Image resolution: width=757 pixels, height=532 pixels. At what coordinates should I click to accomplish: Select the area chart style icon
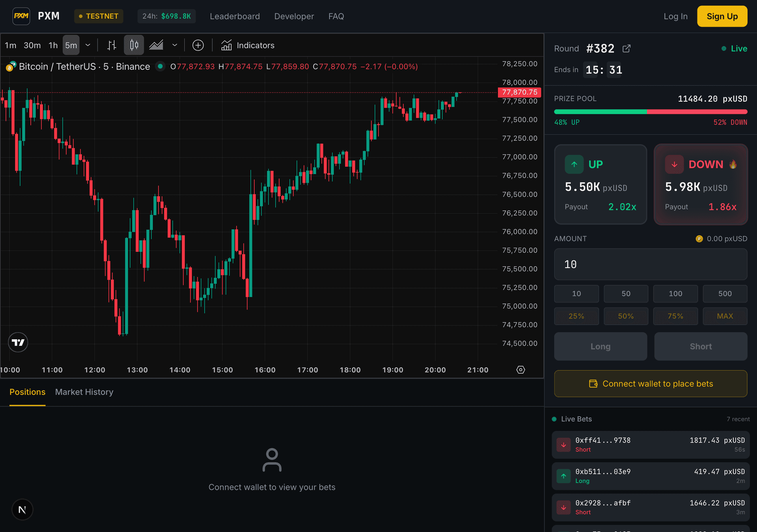156,45
